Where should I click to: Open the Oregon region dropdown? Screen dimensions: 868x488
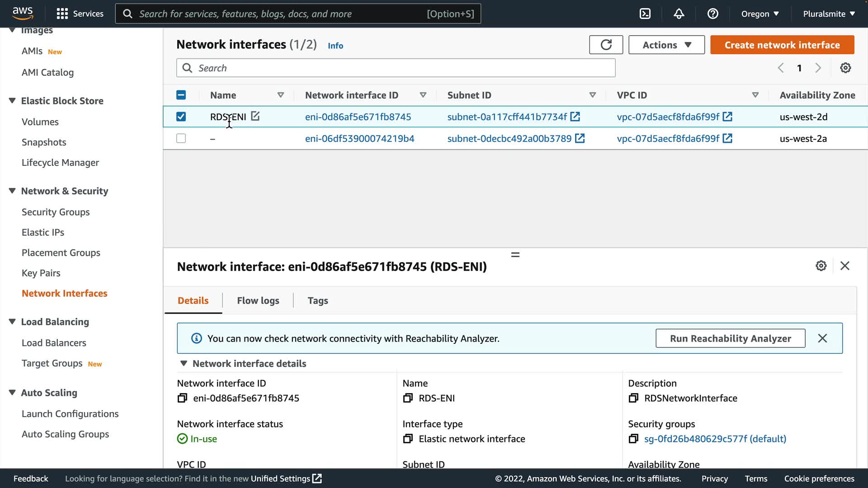point(759,14)
